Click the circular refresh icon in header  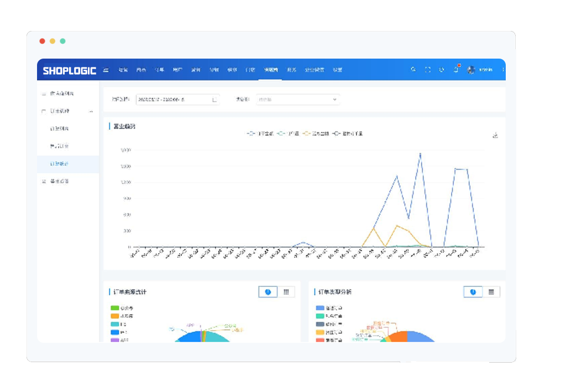441,70
